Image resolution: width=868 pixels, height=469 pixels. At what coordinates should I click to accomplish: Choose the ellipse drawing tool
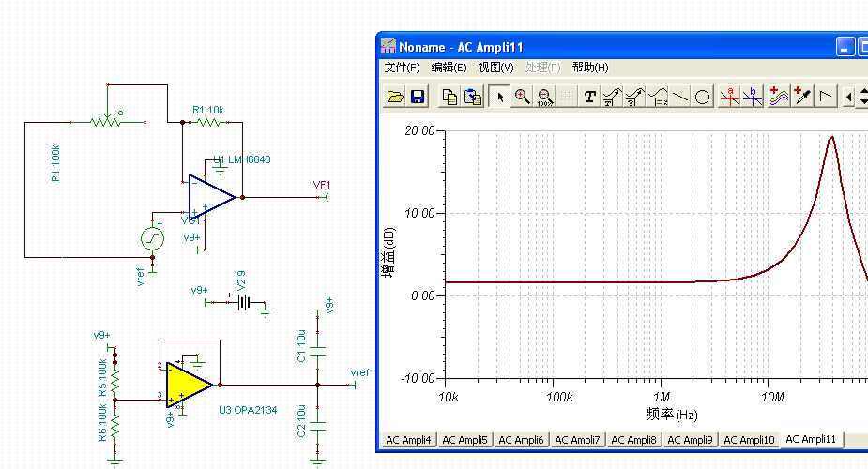point(702,97)
